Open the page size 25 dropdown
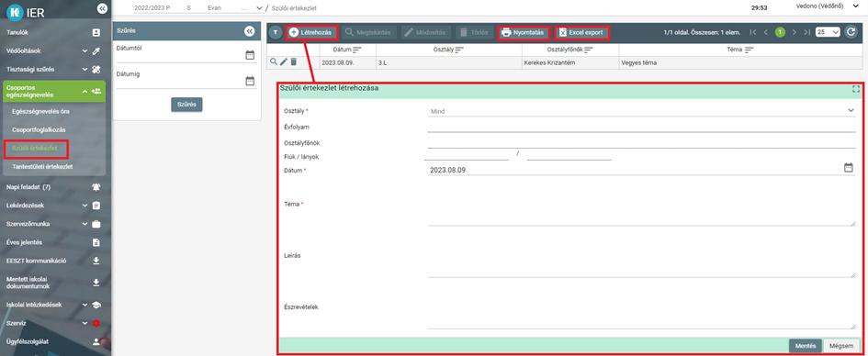Image resolution: width=868 pixels, height=356 pixels. pyautogui.click(x=828, y=33)
